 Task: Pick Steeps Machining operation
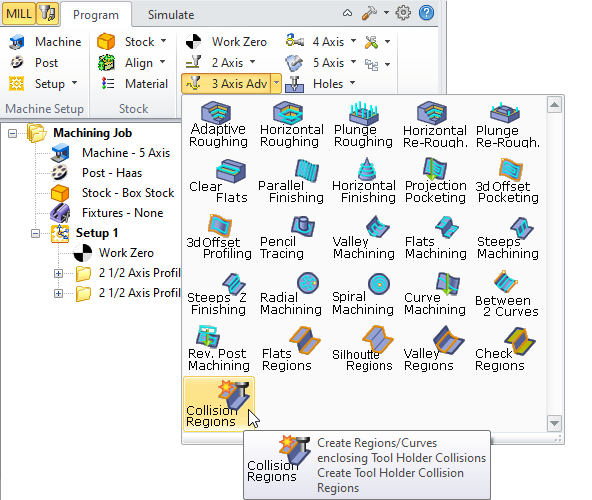(508, 237)
